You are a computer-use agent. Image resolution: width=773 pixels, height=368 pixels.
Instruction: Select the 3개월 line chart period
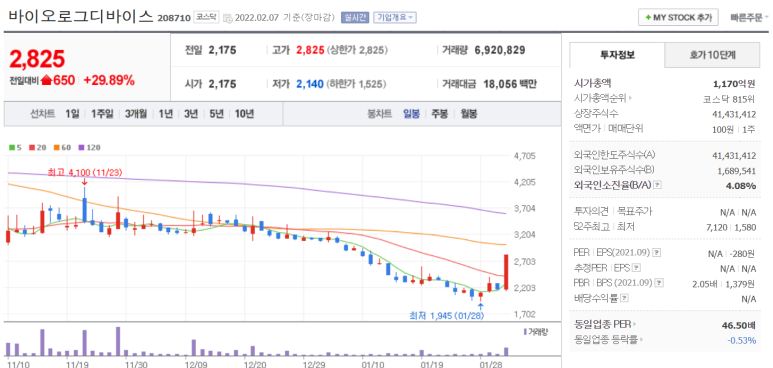pyautogui.click(x=136, y=114)
